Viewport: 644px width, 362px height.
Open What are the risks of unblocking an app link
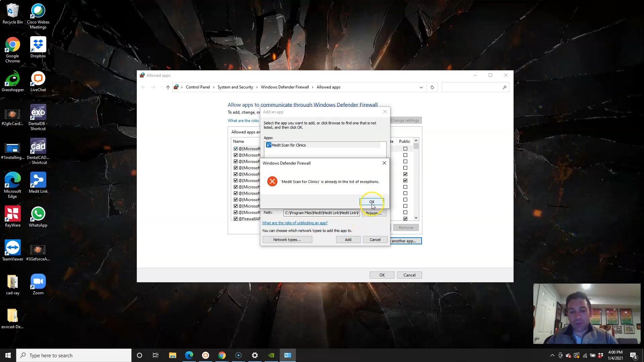point(294,222)
